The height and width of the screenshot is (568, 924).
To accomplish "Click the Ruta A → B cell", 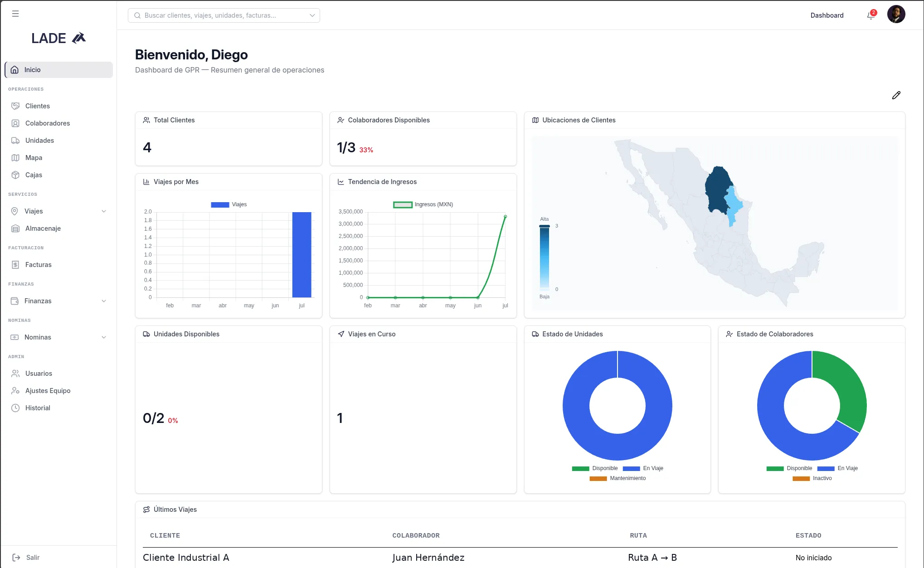I will (x=652, y=558).
